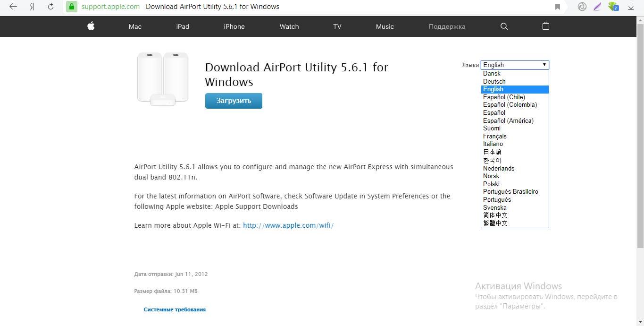Choose Français in the language list
The width and height of the screenshot is (644, 326).
pyautogui.click(x=494, y=136)
